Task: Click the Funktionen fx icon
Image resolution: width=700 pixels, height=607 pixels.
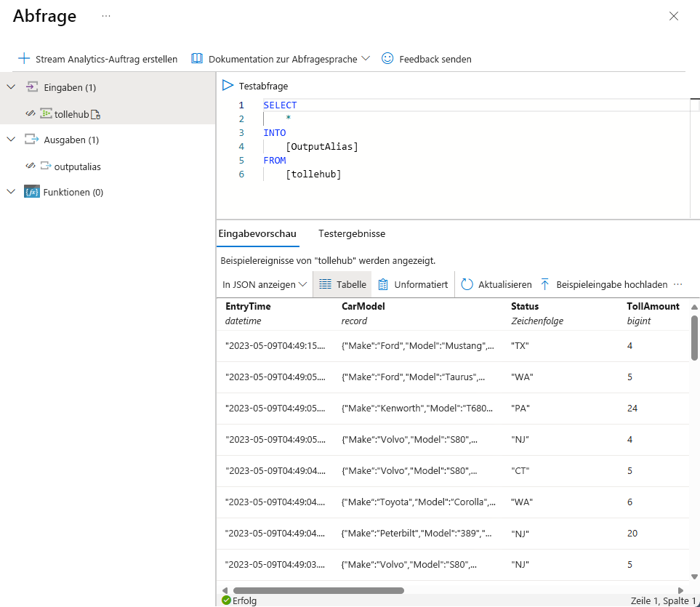Action: click(31, 193)
